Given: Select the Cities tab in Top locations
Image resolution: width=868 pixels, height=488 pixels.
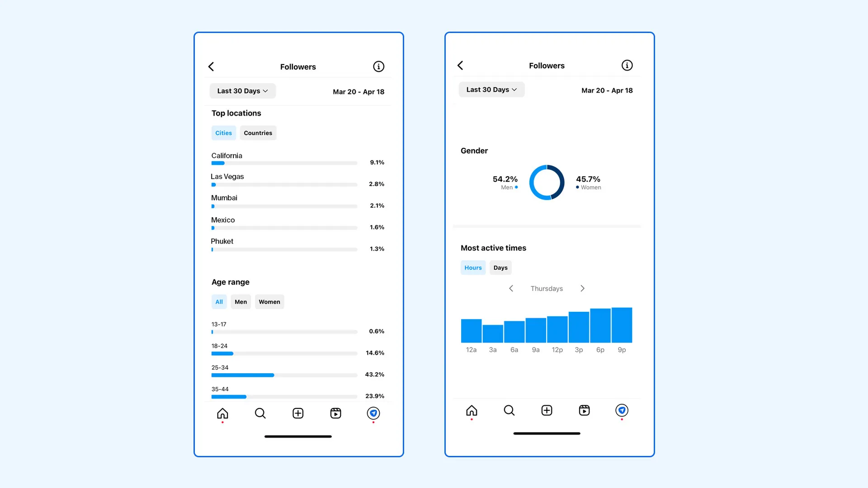Looking at the screenshot, I should [x=224, y=132].
